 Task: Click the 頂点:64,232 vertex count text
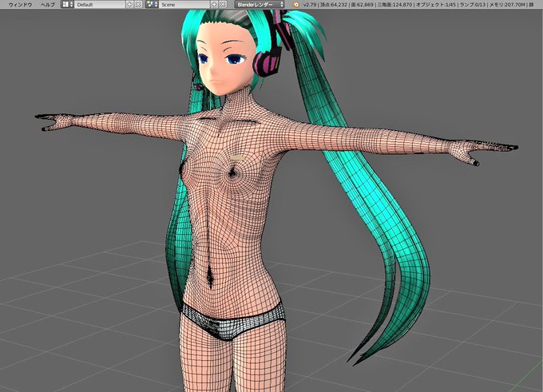[x=332, y=5]
